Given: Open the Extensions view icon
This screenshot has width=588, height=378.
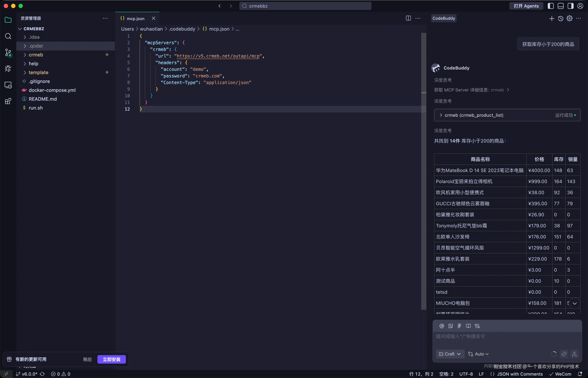Looking at the screenshot, I should 8,101.
